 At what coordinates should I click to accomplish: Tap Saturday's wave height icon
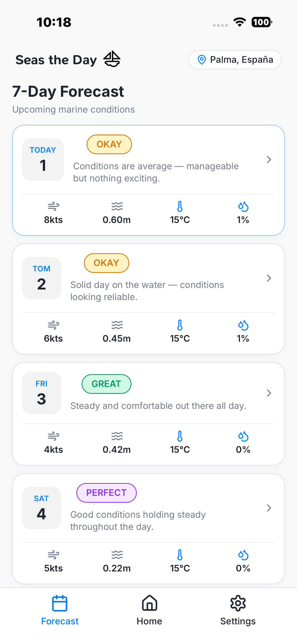[117, 555]
